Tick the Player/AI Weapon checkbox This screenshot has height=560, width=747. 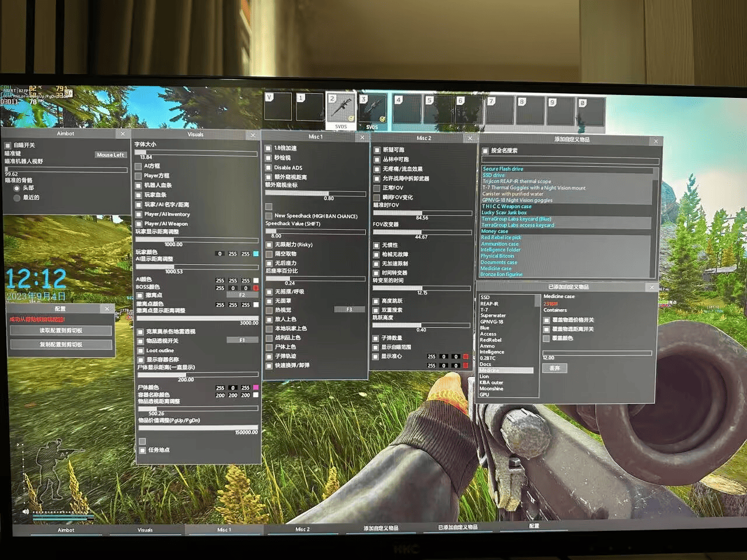click(x=138, y=223)
